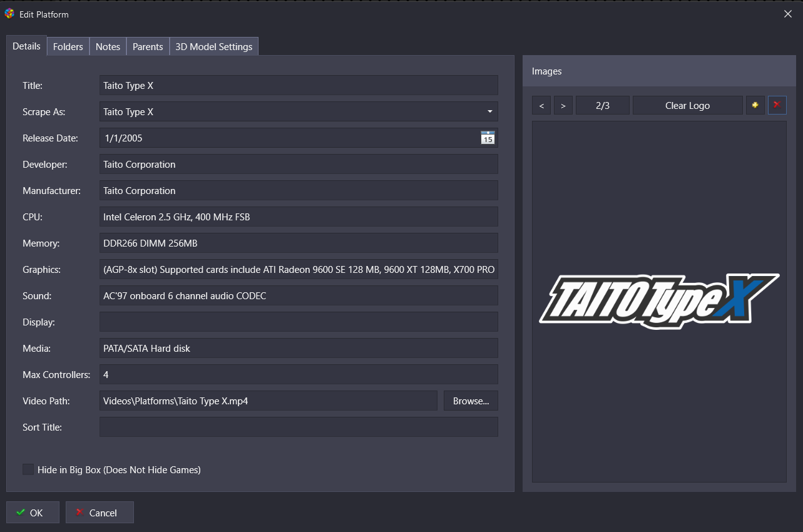Click the Video Path label
803x532 pixels.
click(46, 401)
